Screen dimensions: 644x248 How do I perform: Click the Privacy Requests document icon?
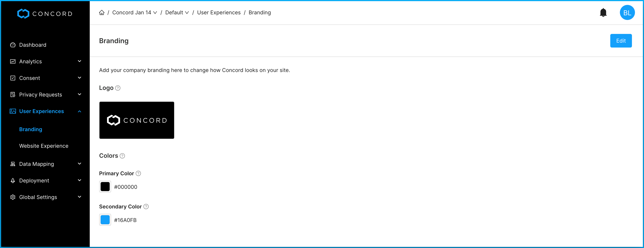pos(13,94)
